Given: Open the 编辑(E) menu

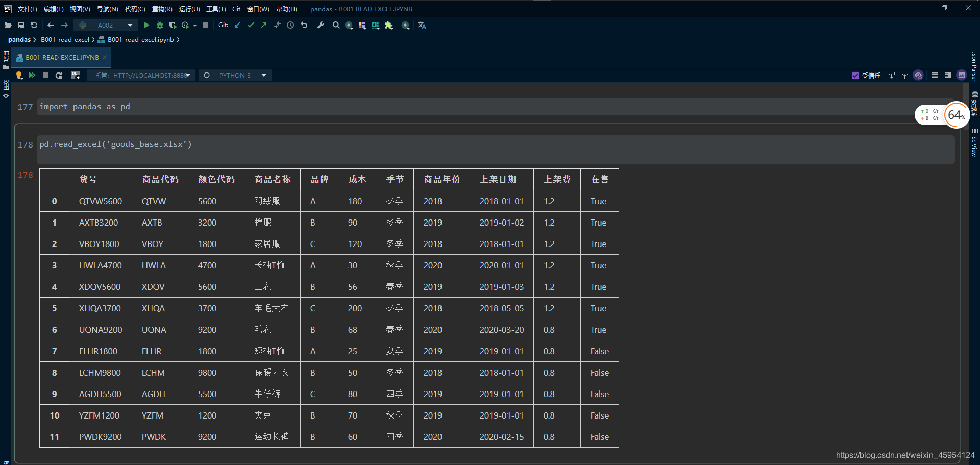Looking at the screenshot, I should (54, 9).
